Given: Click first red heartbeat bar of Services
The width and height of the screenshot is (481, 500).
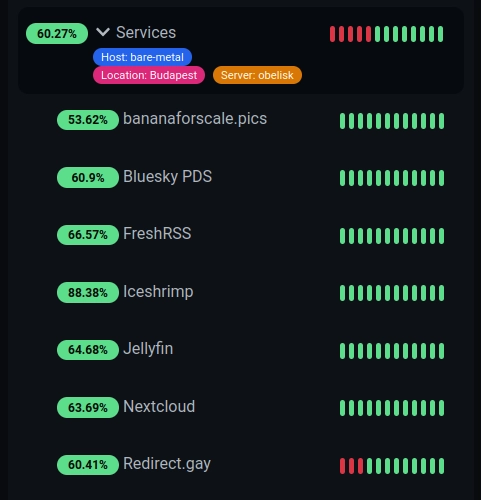Looking at the screenshot, I should point(332,34).
